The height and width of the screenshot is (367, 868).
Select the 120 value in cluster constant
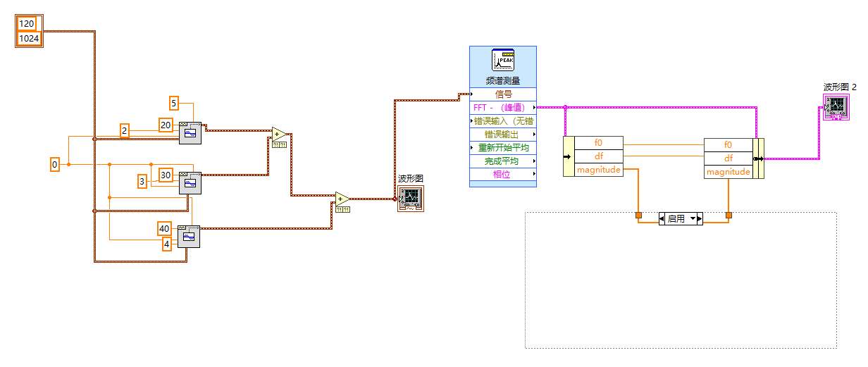27,25
